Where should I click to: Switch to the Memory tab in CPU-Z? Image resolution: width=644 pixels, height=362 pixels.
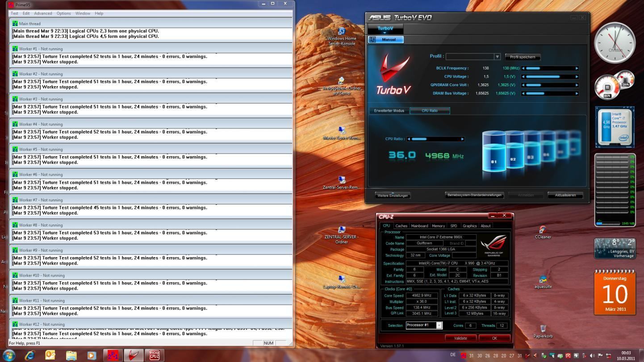tap(438, 226)
